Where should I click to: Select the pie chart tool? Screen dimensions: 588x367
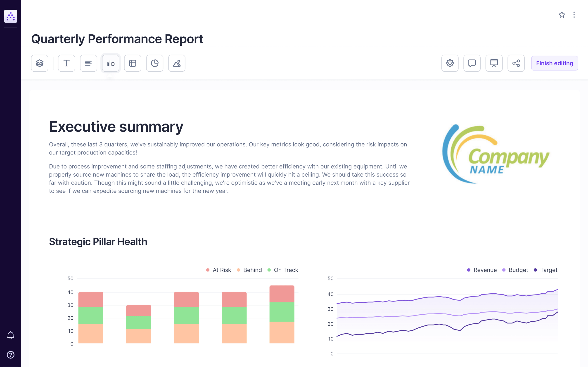pos(155,63)
